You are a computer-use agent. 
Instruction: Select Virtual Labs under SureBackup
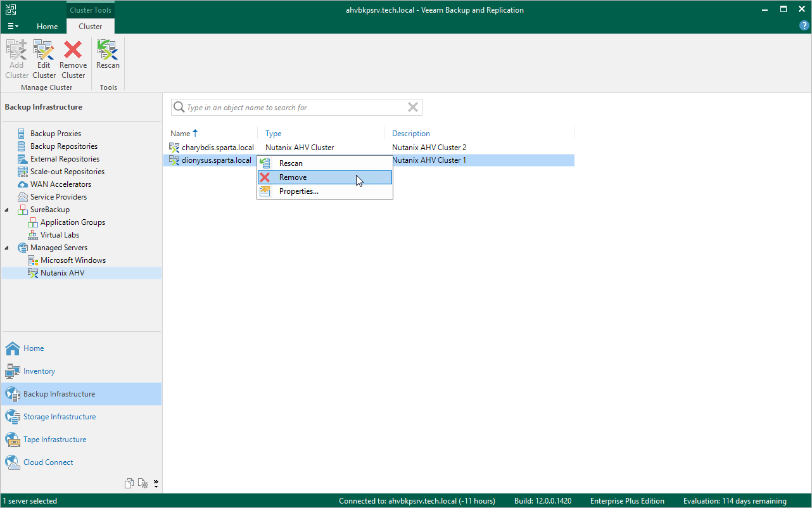point(60,235)
